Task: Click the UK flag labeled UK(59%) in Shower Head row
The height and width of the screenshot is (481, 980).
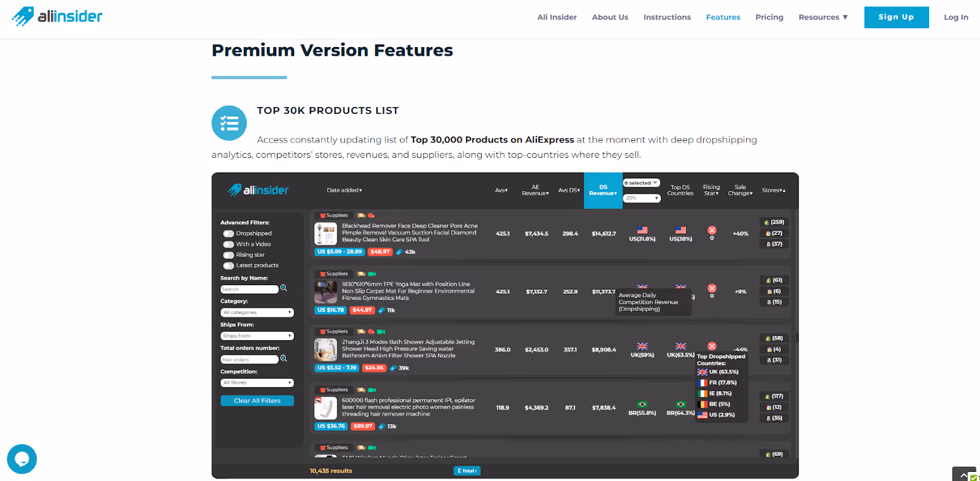Action: [x=642, y=346]
